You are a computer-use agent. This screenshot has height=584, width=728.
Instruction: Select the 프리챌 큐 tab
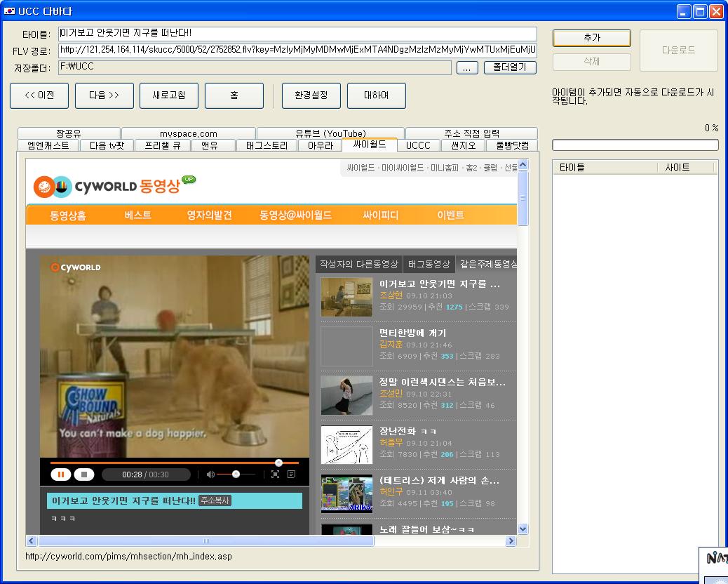coord(163,145)
